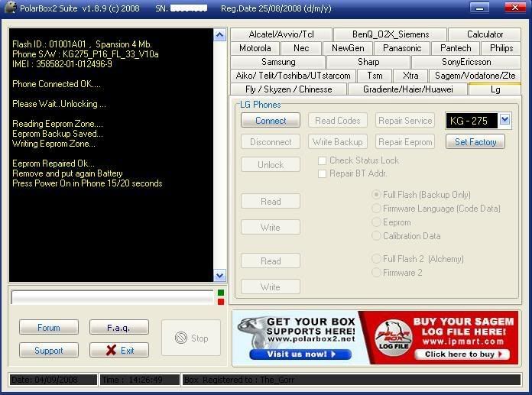Open Fly / Skyzen / Chinesse tab
Image resolution: width=532 pixels, height=395 pixels.
pyautogui.click(x=288, y=89)
